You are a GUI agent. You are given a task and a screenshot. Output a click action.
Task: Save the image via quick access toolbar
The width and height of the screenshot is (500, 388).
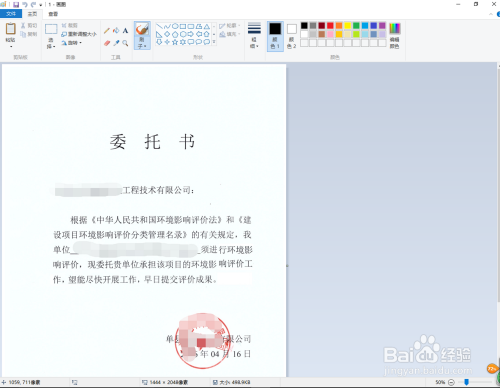[x=16, y=4]
